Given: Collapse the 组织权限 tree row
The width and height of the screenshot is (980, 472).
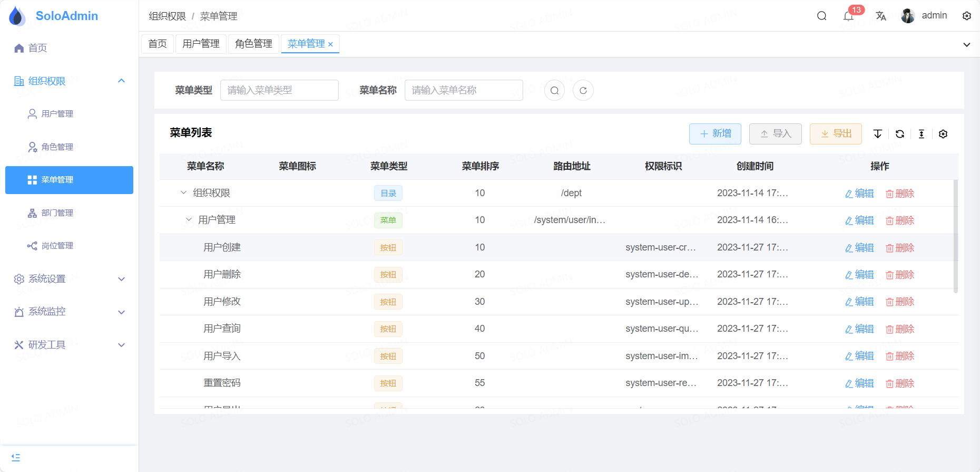Looking at the screenshot, I should (x=183, y=193).
